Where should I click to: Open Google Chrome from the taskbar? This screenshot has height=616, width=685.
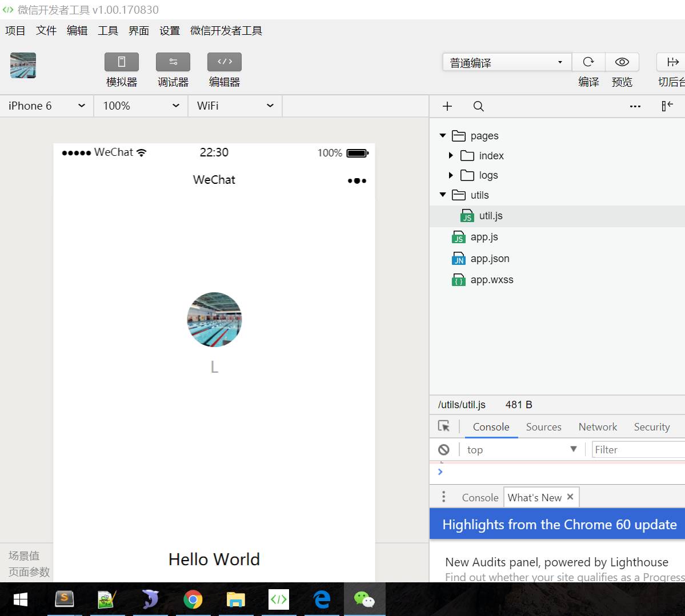tap(193, 599)
